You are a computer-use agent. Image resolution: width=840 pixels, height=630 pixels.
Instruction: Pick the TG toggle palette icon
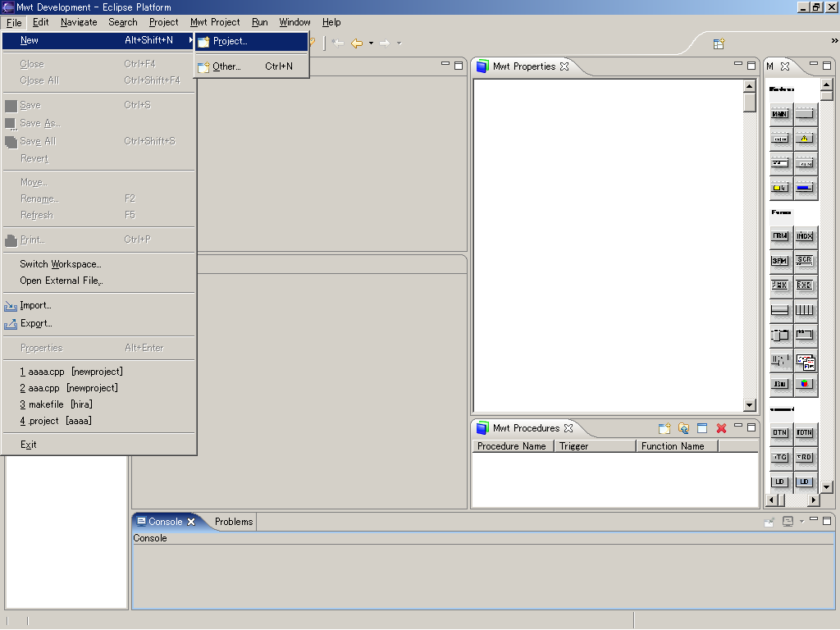pos(779,457)
